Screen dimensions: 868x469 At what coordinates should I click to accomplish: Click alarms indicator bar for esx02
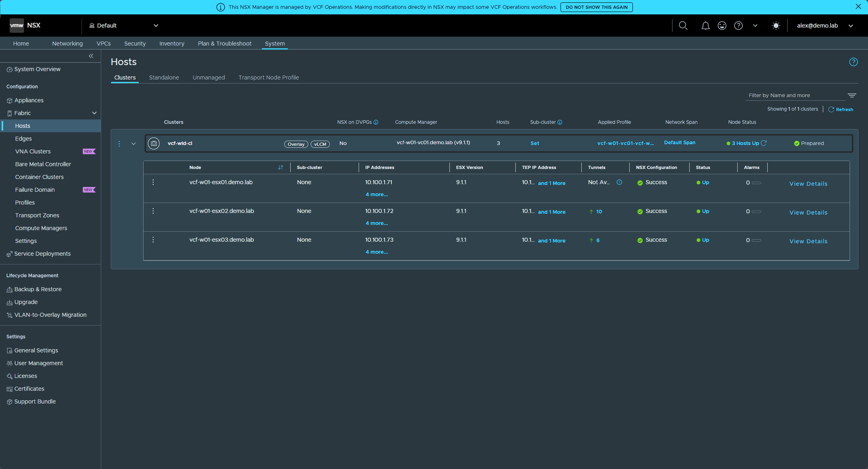pos(756,212)
